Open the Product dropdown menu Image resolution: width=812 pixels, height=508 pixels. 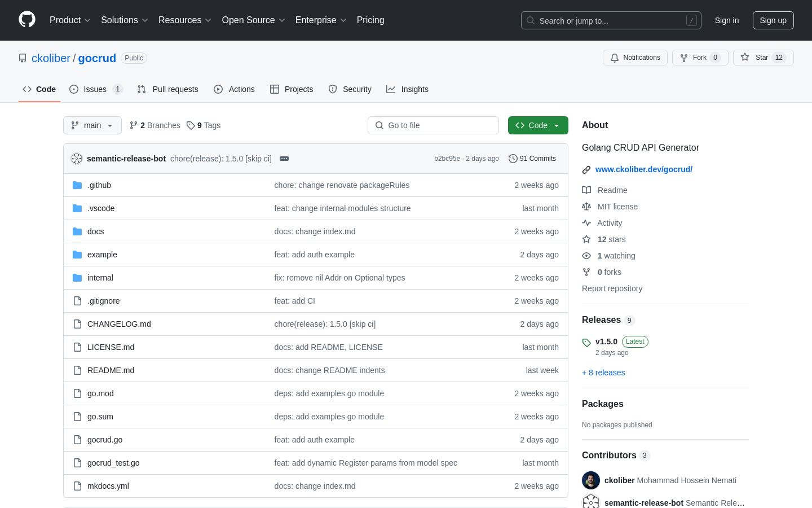(70, 20)
